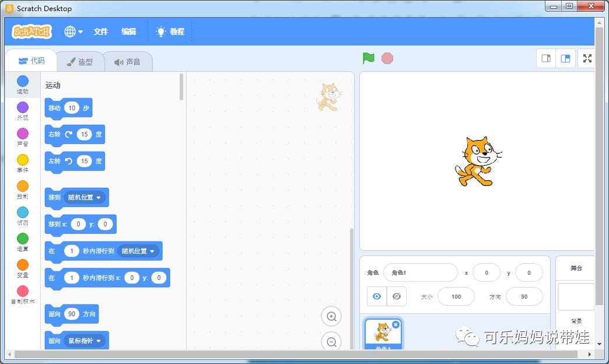
Task: Click the stage backdrop thumbnail
Action: (x=576, y=297)
